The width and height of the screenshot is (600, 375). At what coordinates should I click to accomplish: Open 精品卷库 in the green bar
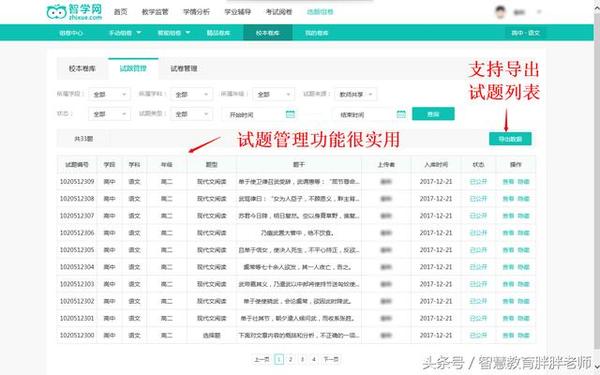218,33
